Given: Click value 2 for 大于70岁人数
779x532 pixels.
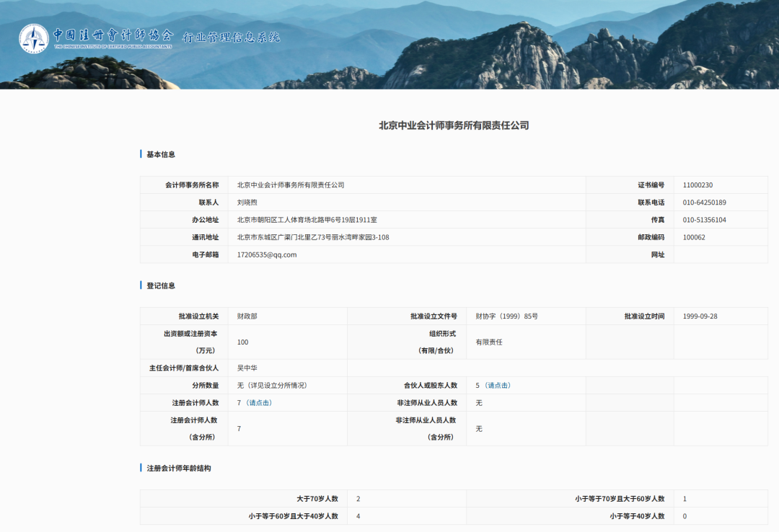Looking at the screenshot, I should [358, 498].
